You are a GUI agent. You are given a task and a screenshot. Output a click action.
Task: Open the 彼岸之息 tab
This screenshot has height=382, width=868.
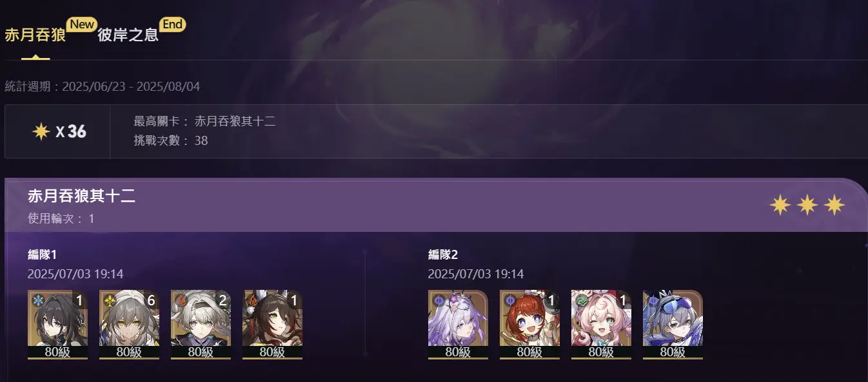click(x=128, y=35)
